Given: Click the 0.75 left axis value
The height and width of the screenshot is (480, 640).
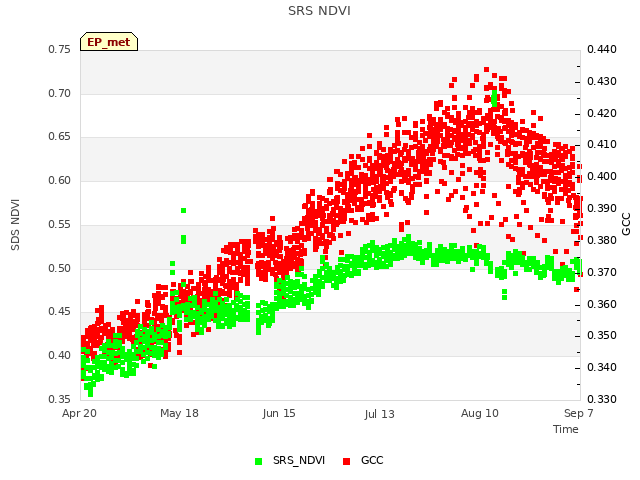Looking at the screenshot, I should point(59,49).
